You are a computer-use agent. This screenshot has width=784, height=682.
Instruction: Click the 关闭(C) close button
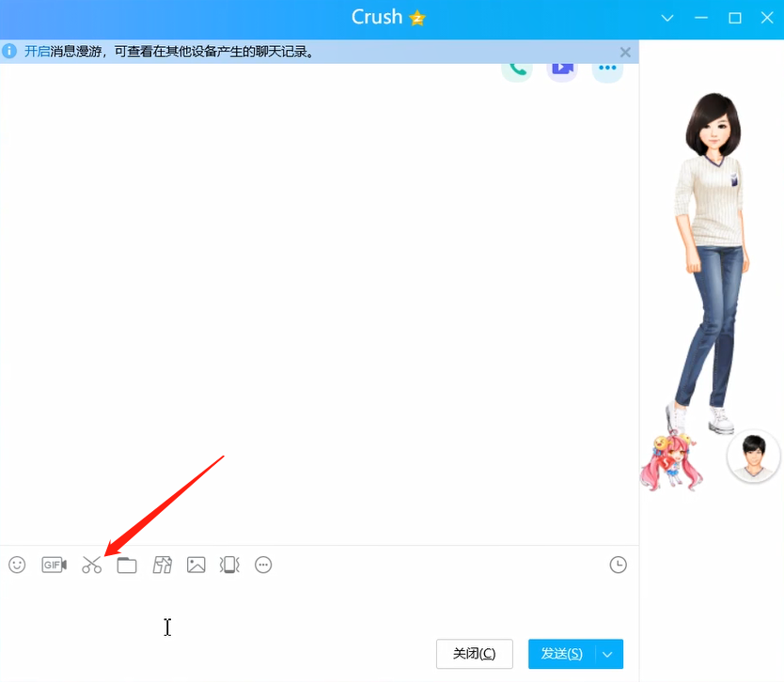[474, 654]
